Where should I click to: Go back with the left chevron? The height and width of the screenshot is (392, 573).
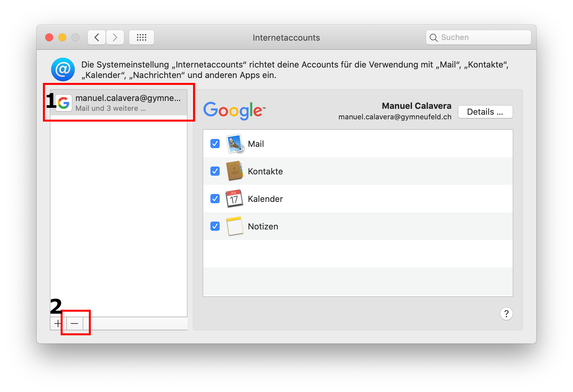pyautogui.click(x=97, y=37)
